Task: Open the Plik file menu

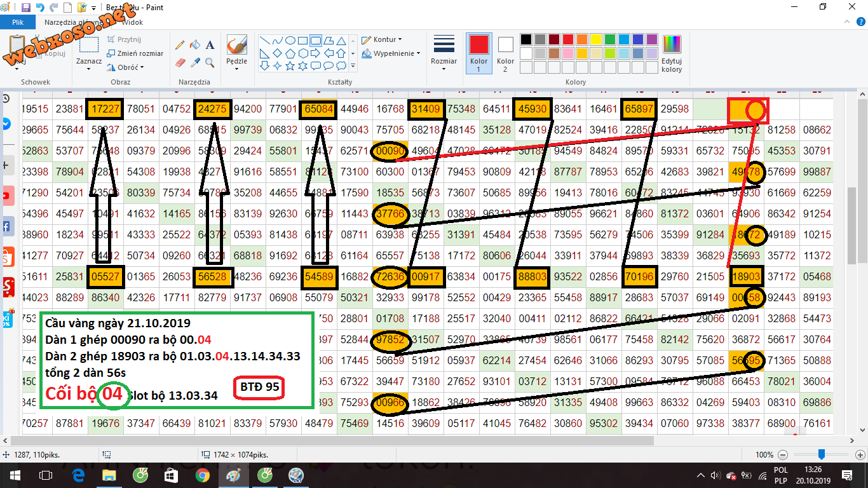Action: pyautogui.click(x=17, y=22)
